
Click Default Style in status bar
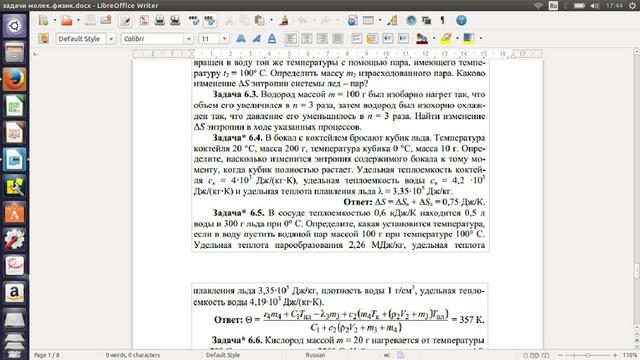point(222,355)
